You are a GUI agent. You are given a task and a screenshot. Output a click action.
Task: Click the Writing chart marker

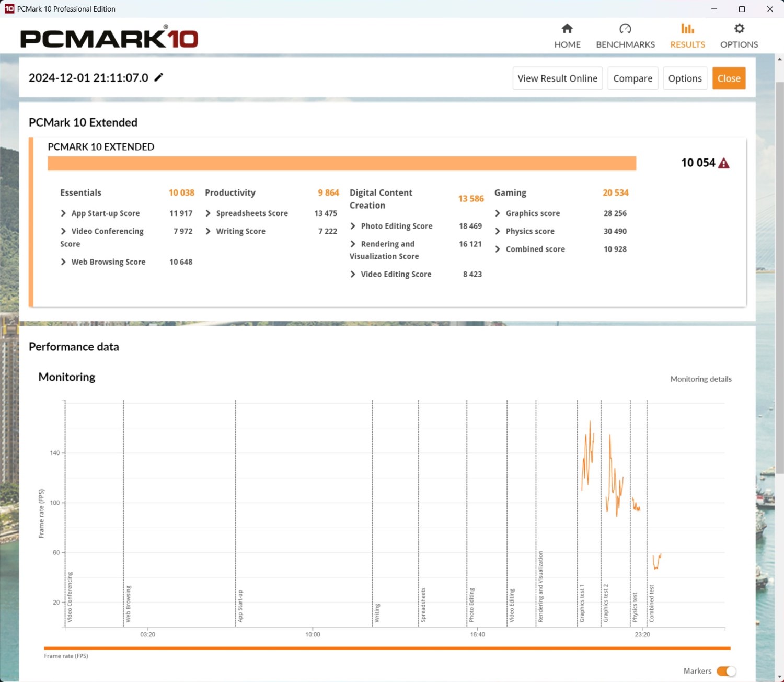pos(377,613)
